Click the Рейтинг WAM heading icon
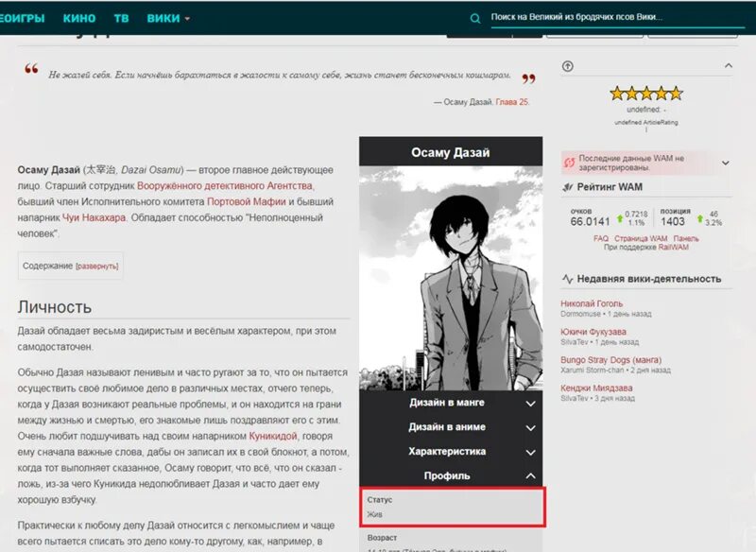 point(568,187)
